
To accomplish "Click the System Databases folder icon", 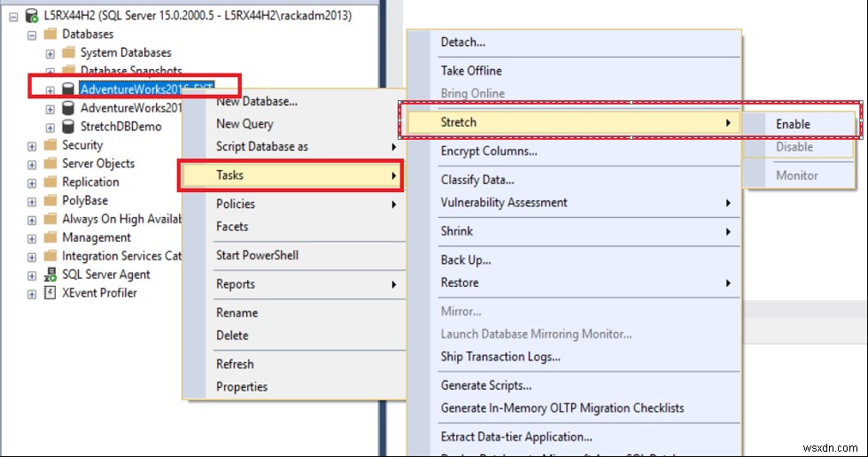I will [69, 52].
